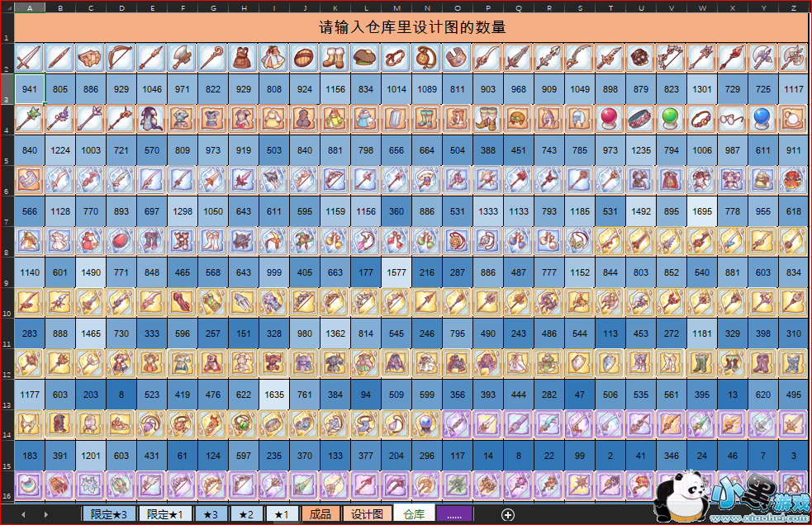Select the cell containing 1301
The width and height of the screenshot is (812, 525).
coord(701,89)
